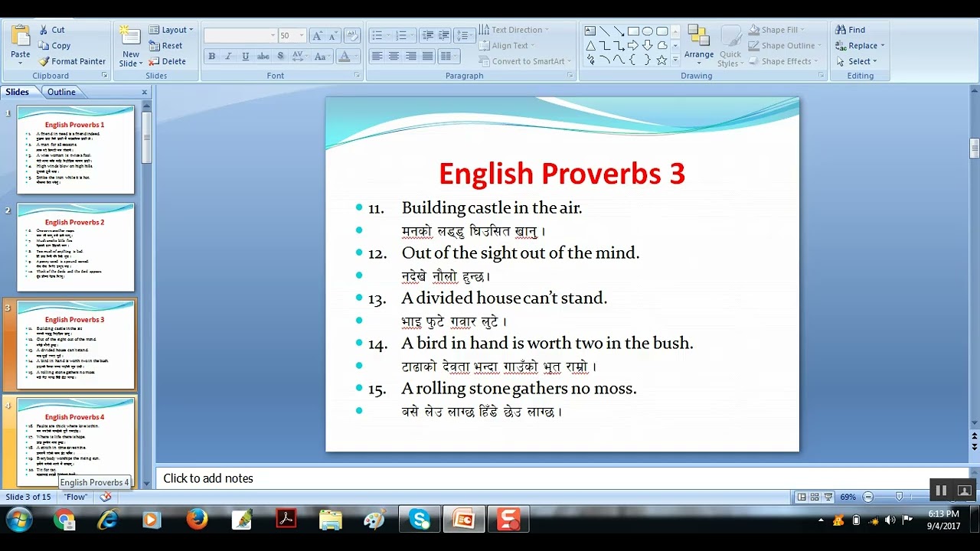Click the Grow Font icon
Image resolution: width=980 pixels, height=551 pixels.
point(318,36)
